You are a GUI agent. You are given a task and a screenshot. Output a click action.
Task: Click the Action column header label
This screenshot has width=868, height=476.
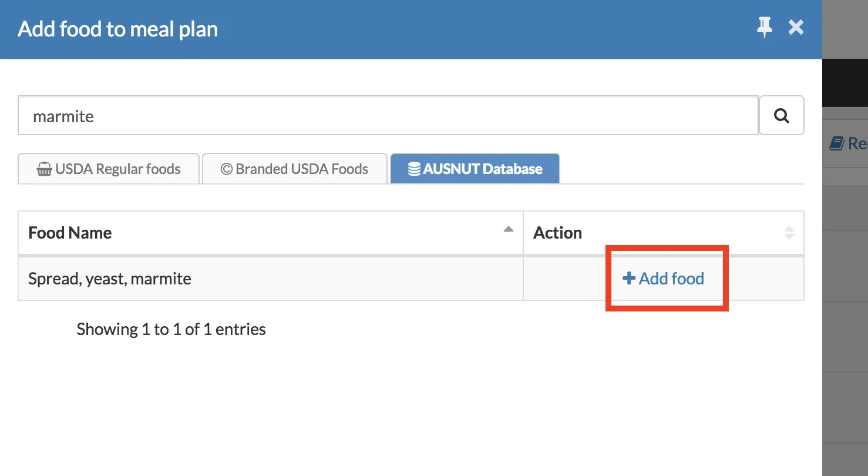click(557, 233)
